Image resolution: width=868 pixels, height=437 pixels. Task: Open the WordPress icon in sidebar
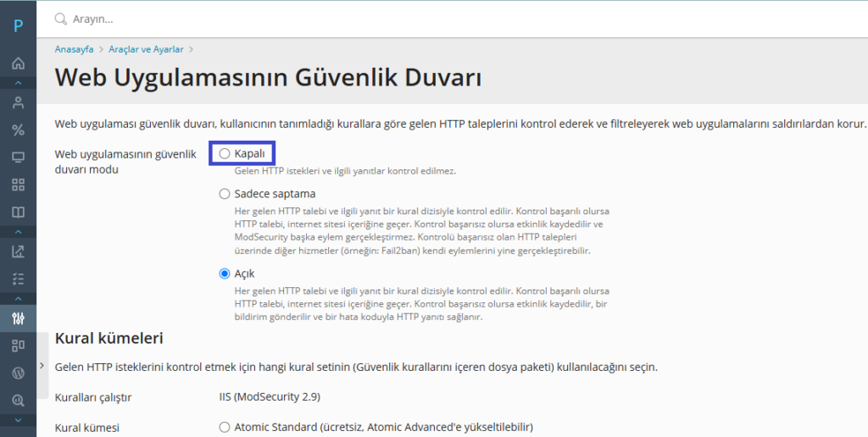(18, 373)
